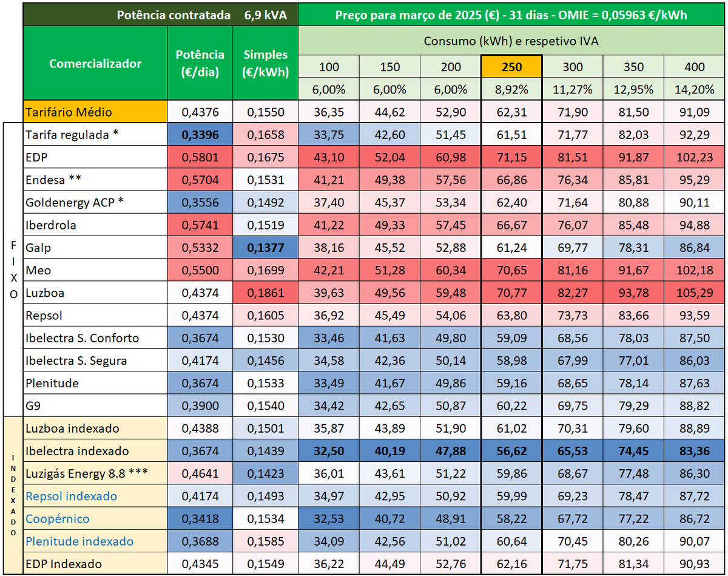Select the 'Meo' row label
728x576 pixels.
tap(95, 270)
